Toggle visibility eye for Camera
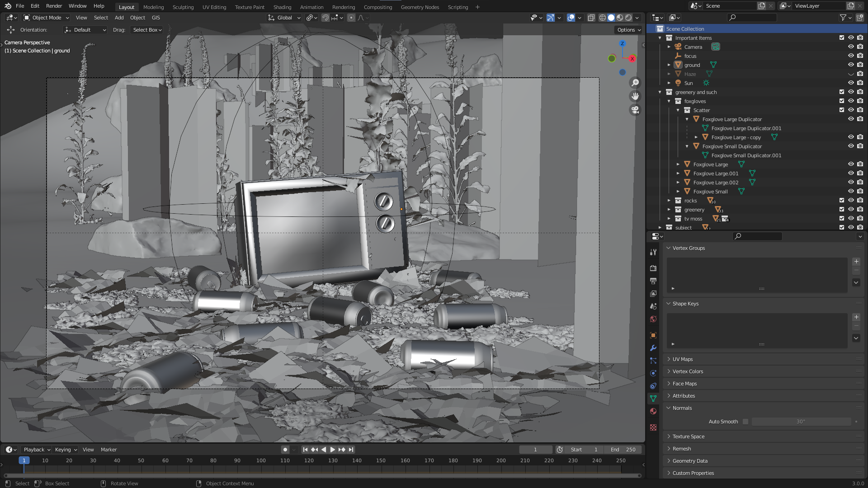 851,47
